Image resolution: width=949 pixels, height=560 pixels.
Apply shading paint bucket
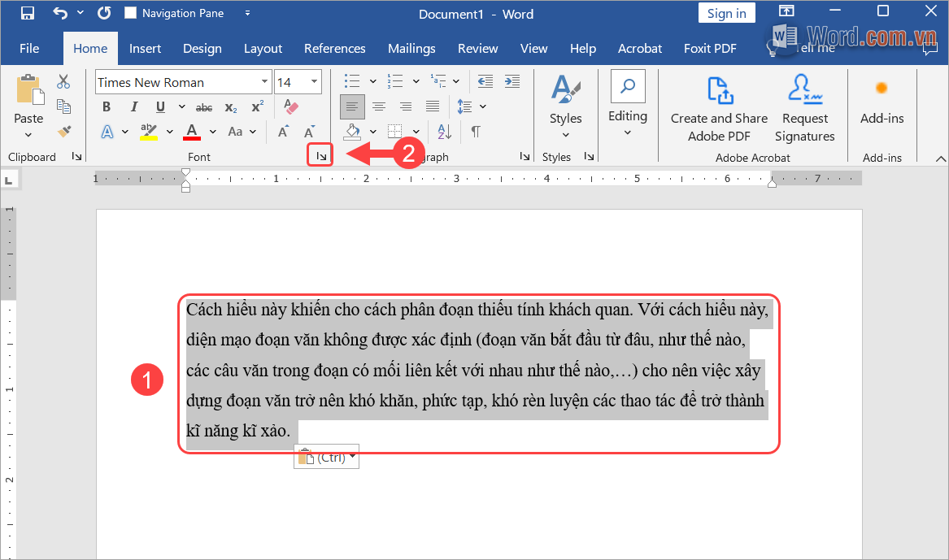pyautogui.click(x=353, y=131)
